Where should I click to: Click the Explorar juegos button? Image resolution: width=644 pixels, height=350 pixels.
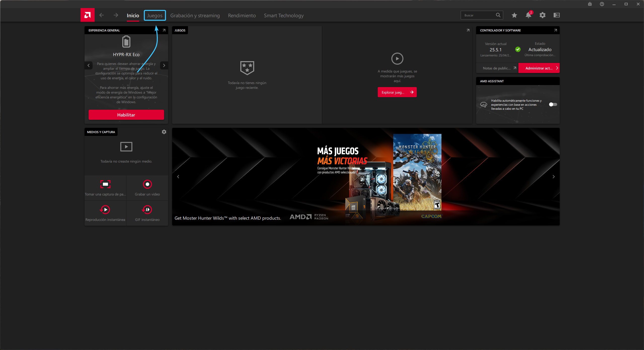pyautogui.click(x=397, y=92)
